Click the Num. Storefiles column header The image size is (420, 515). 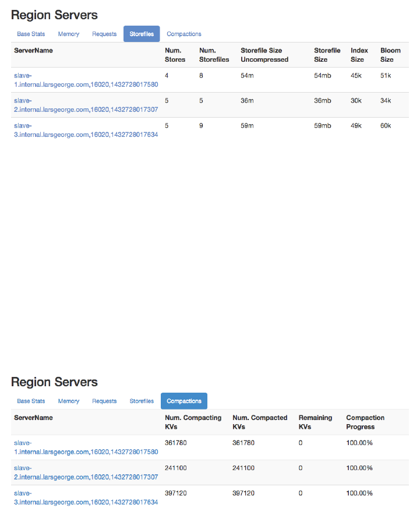click(214, 55)
